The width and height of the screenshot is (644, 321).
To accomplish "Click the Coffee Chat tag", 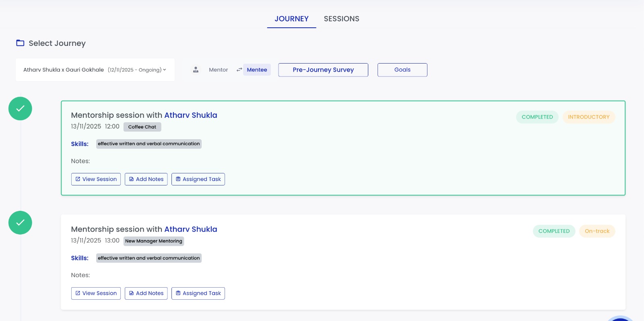I will [x=142, y=127].
